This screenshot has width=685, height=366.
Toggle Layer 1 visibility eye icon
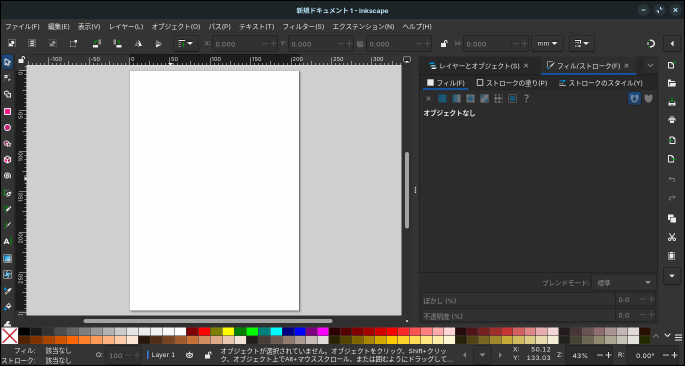(x=189, y=355)
